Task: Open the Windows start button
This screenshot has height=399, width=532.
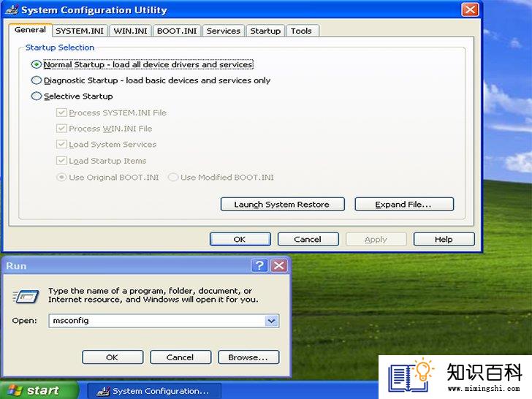Action: click(38, 390)
